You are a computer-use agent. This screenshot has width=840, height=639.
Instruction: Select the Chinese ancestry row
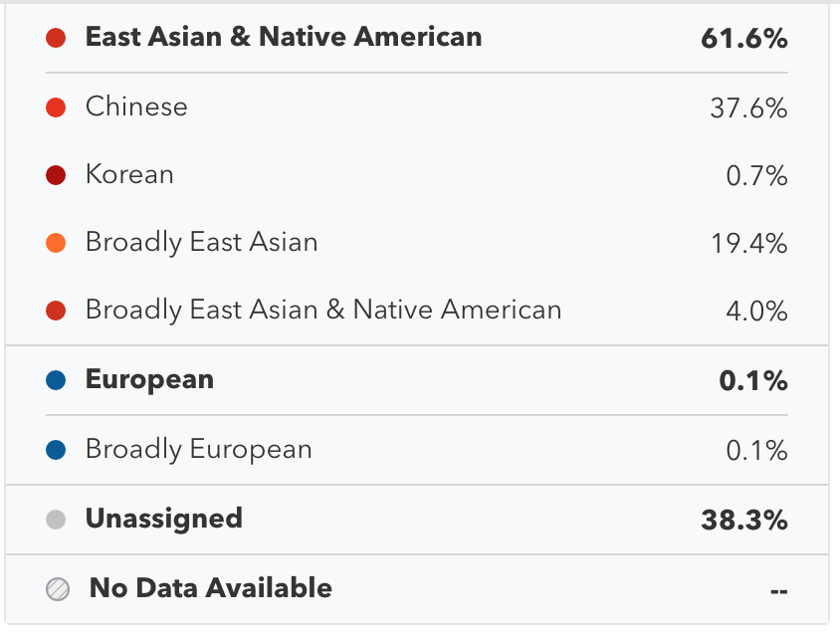point(417,107)
